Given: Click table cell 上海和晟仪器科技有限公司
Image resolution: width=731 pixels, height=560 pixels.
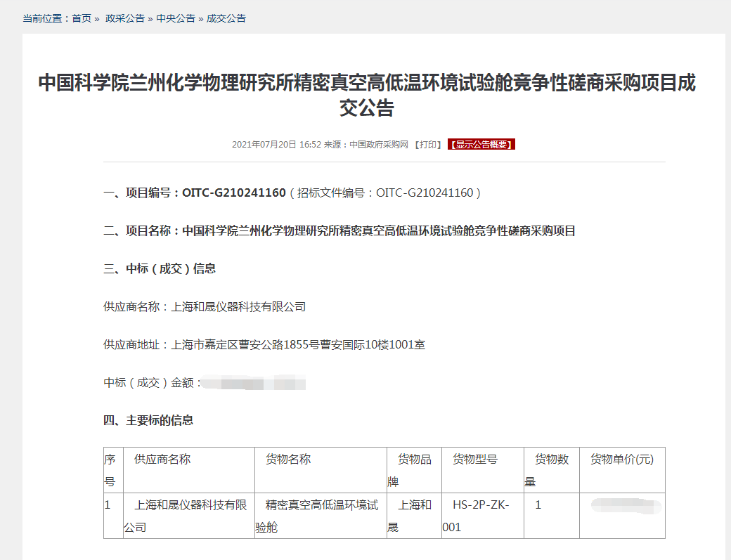Looking at the screenshot, I should (x=189, y=516).
